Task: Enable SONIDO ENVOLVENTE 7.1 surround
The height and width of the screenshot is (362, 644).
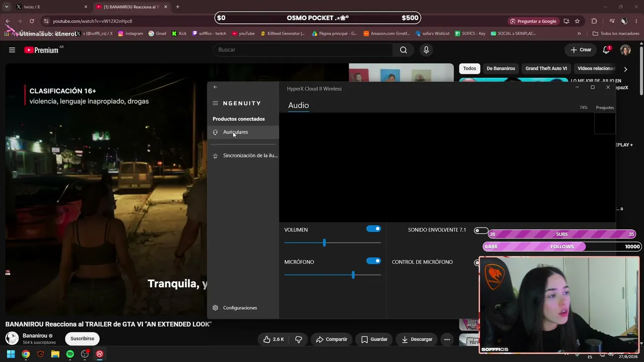Action: (x=481, y=231)
